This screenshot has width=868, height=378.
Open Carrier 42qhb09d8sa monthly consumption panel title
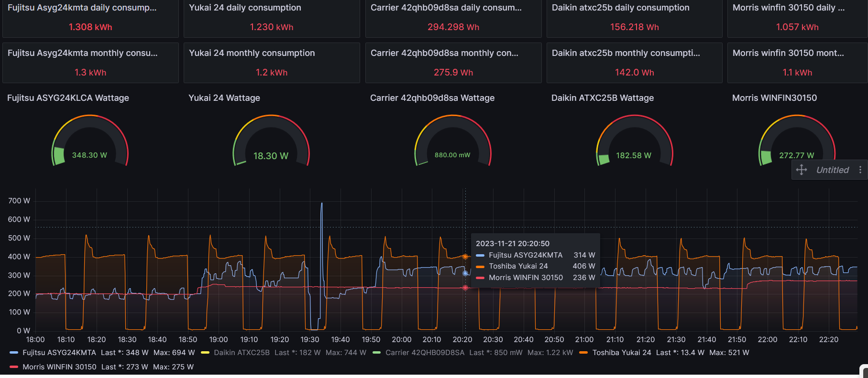444,53
